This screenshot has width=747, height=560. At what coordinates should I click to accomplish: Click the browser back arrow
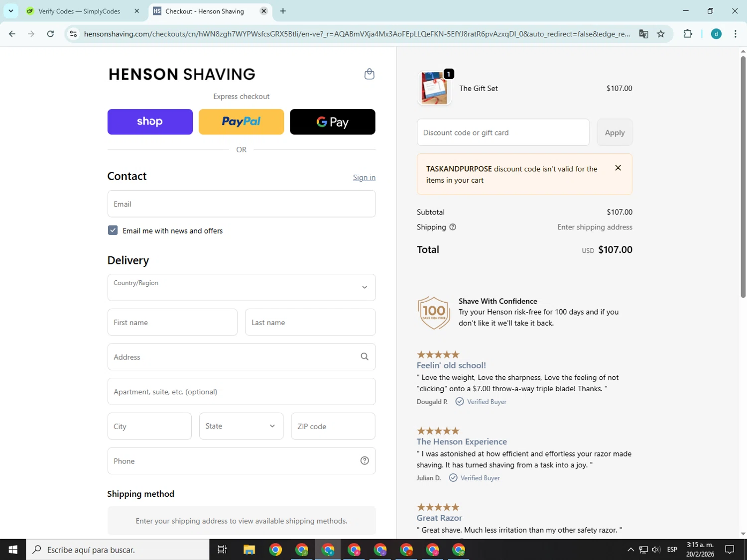pyautogui.click(x=12, y=34)
